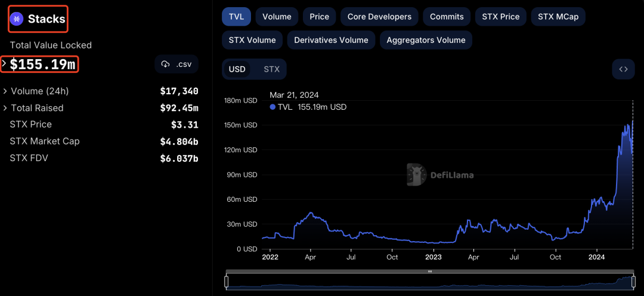Screen dimensions: 644x296
Task: Click the $155.19m TVL value
Action: click(43, 64)
